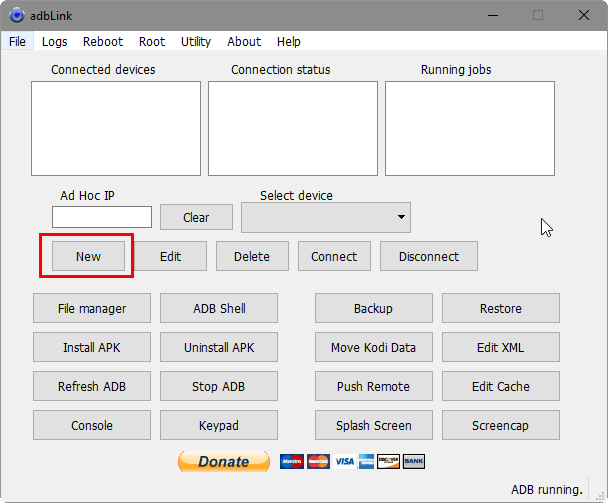Open the Console
Screen dimensions: 608x503
tap(92, 425)
